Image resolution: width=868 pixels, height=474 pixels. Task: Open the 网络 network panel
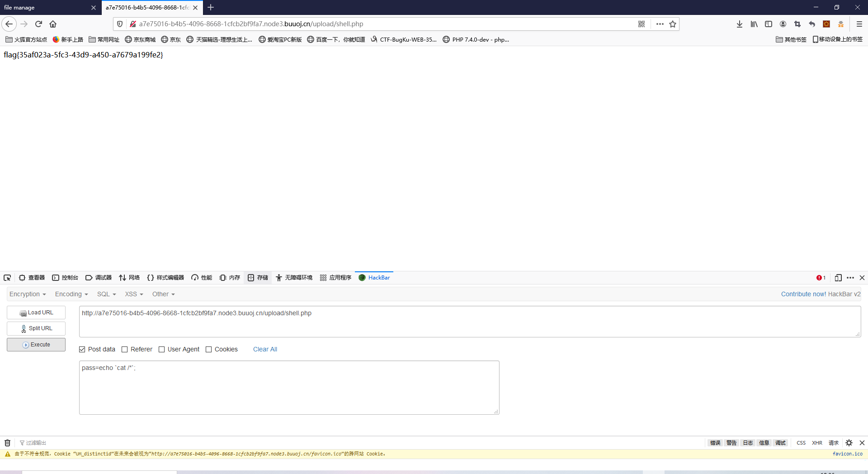click(x=129, y=277)
